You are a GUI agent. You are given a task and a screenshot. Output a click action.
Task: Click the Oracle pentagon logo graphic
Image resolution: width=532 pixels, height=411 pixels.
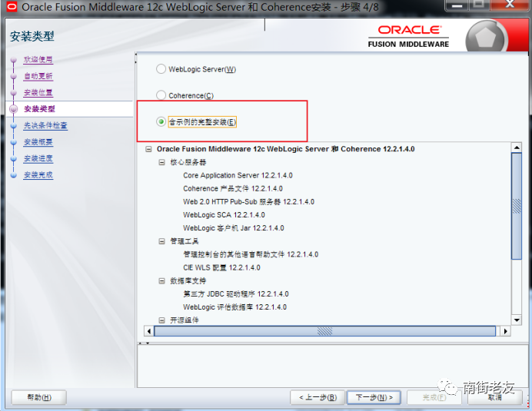pos(486,38)
